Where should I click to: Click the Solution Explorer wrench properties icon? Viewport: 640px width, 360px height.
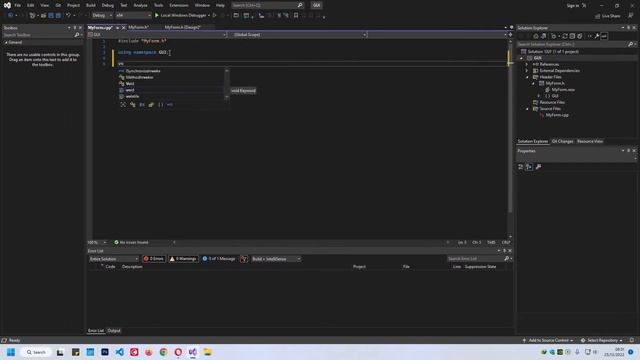[x=597, y=36]
